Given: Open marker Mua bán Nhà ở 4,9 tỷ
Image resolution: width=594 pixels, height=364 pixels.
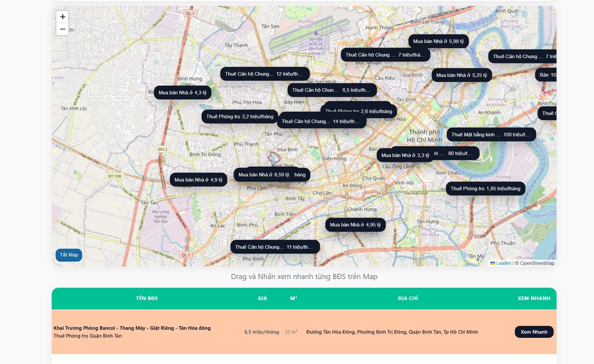Looking at the screenshot, I should (x=198, y=180).
